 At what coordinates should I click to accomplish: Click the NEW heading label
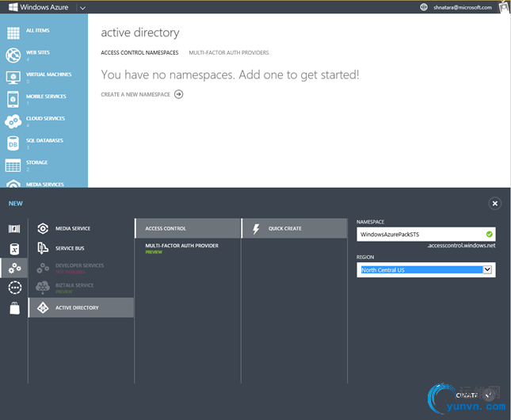click(16, 204)
